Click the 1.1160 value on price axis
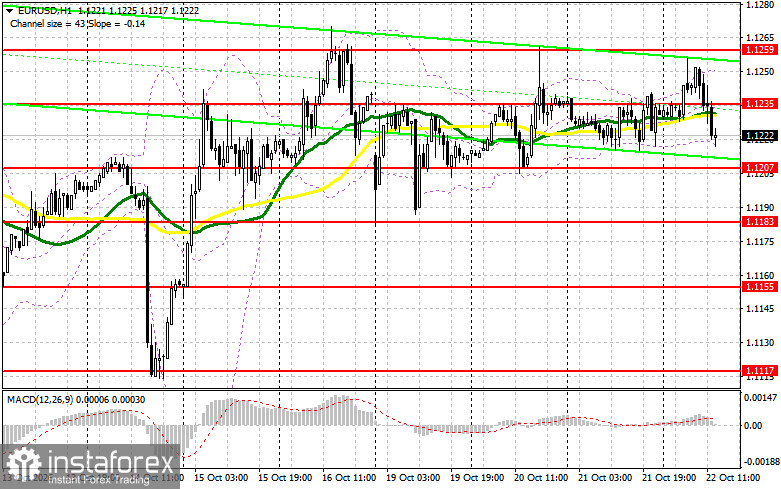This screenshot has width=781, height=489. coord(760,275)
